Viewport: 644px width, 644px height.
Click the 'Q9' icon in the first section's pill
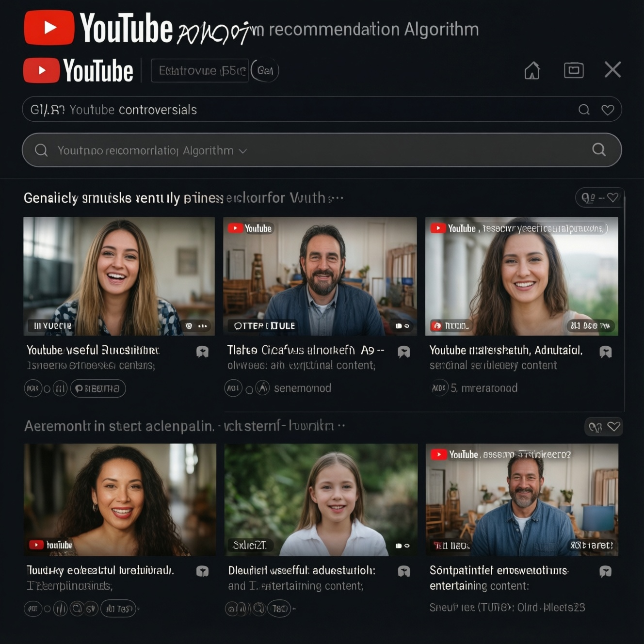click(588, 198)
